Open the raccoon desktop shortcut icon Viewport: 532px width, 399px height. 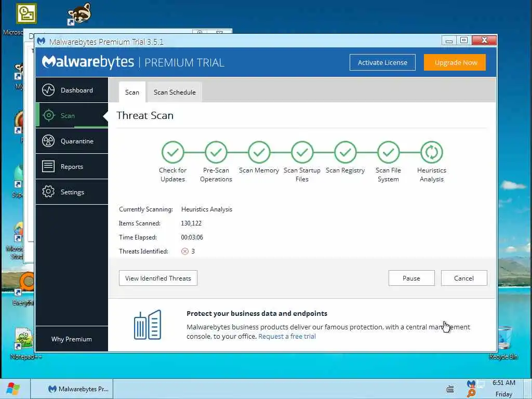coord(79,14)
